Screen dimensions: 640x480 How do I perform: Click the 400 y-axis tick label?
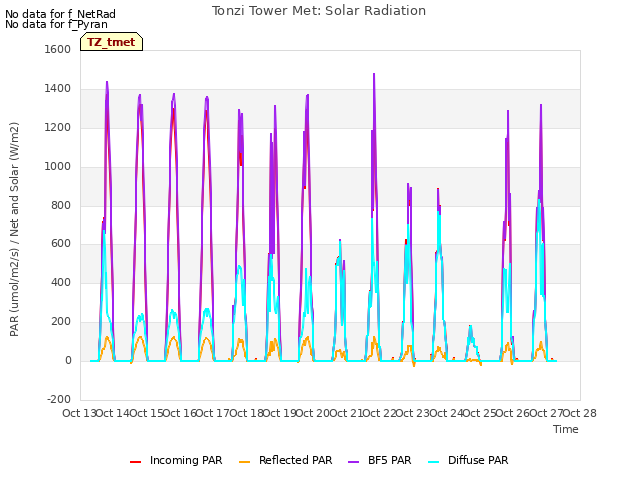point(61,282)
